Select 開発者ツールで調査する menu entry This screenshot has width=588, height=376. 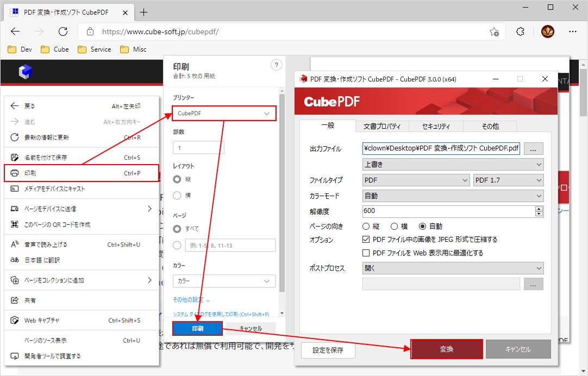click(82, 356)
